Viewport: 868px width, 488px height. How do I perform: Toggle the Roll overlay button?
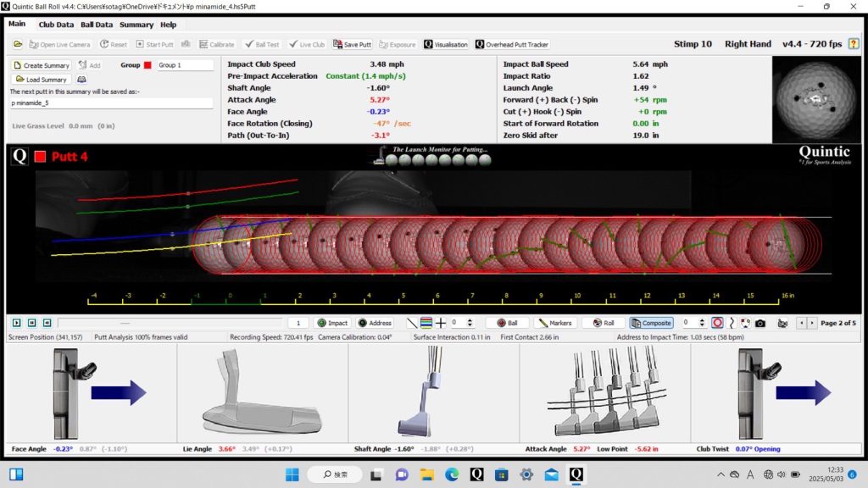click(604, 323)
